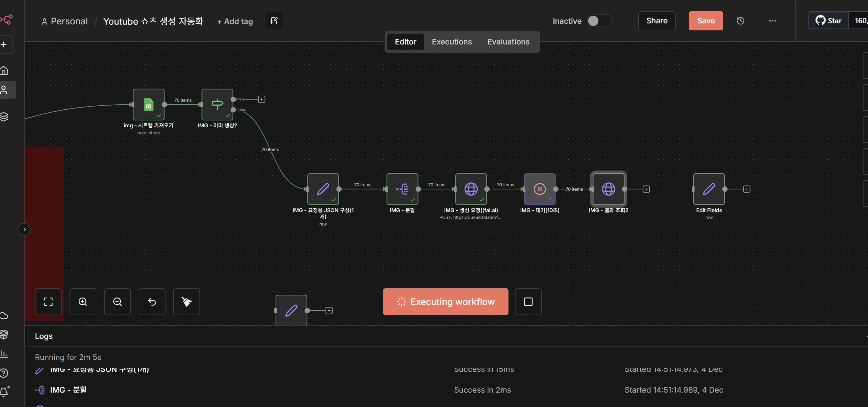Click the Share button
The width and height of the screenshot is (868, 407).
(656, 21)
